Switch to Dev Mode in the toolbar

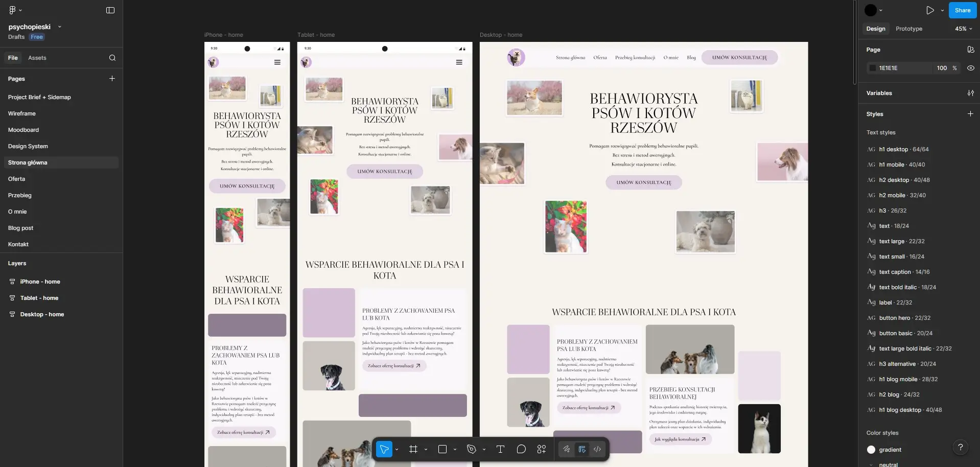pyautogui.click(x=597, y=449)
